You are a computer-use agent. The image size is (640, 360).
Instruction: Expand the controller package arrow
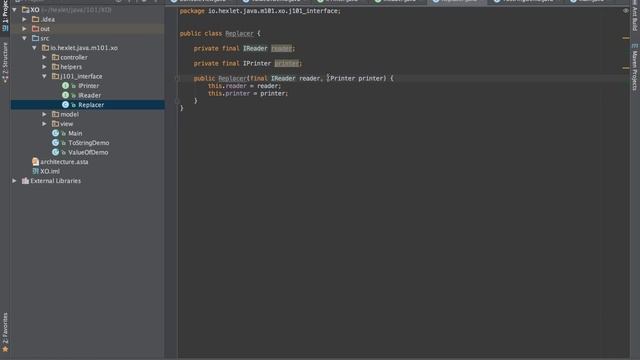pyautogui.click(x=44, y=57)
